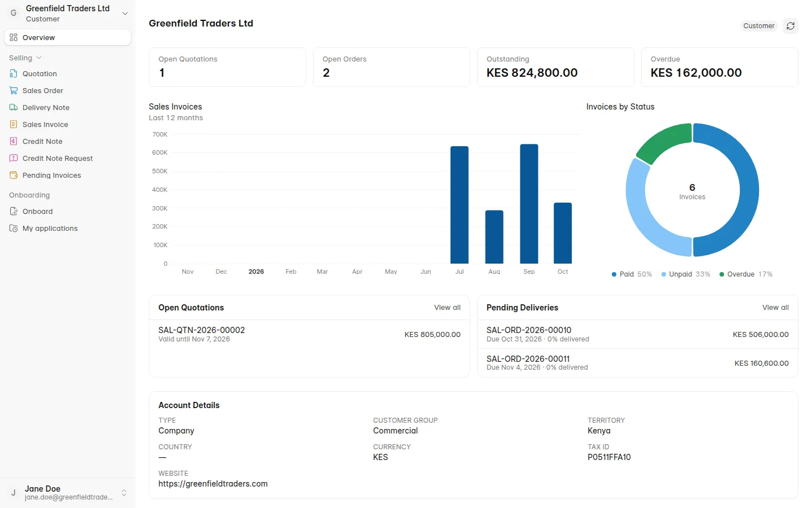Click the G company avatar

point(14,13)
